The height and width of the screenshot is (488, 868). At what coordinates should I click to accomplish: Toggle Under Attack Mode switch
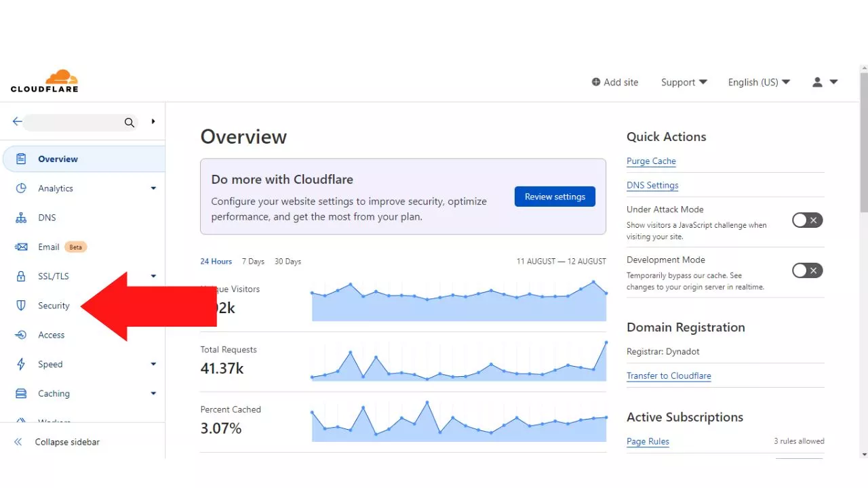[808, 220]
